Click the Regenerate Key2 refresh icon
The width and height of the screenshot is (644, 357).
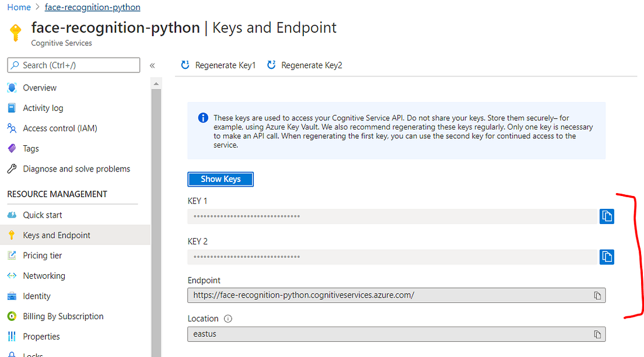point(271,65)
